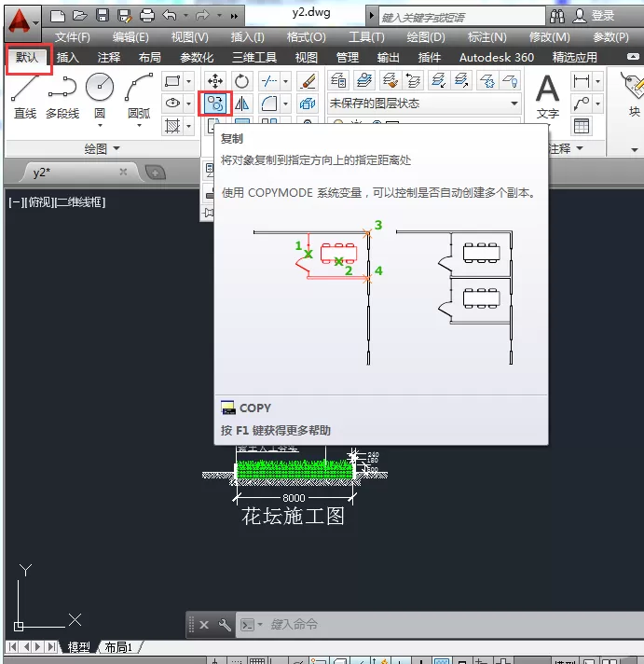Click the Copy tool icon

(x=215, y=104)
